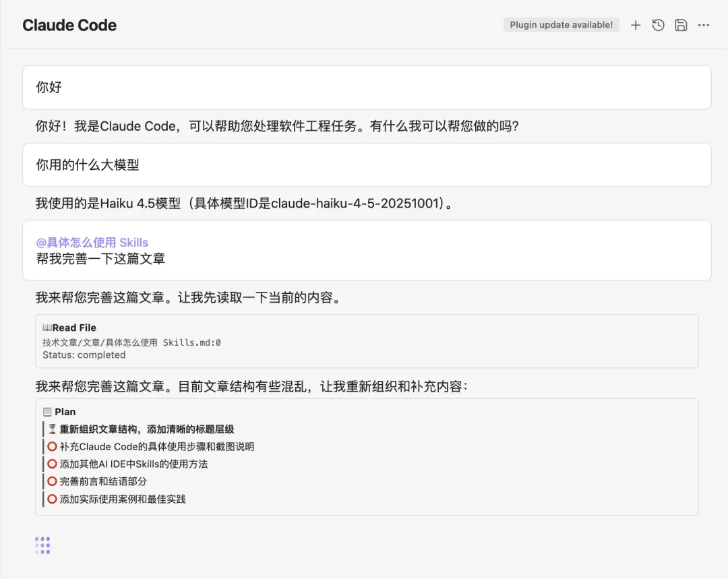
Task: Click the Skills.md:0 file path
Action: 131,342
